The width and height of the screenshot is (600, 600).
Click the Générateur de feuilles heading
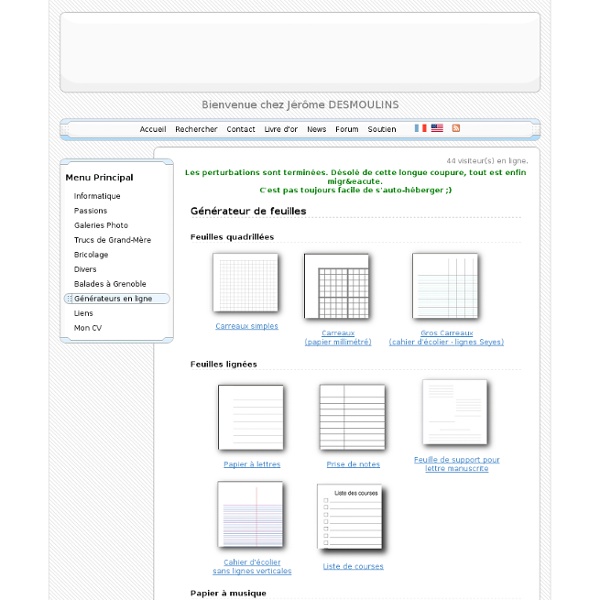pos(248,211)
